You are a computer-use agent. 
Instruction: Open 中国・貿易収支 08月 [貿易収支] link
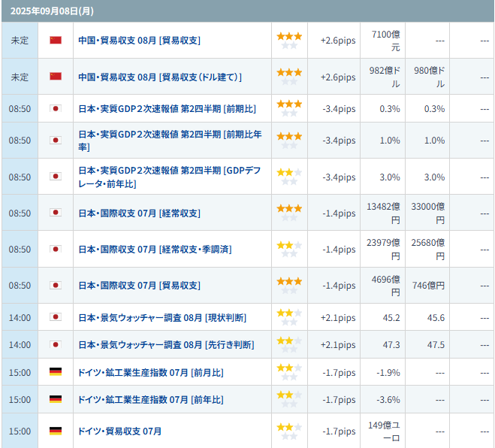coord(139,41)
